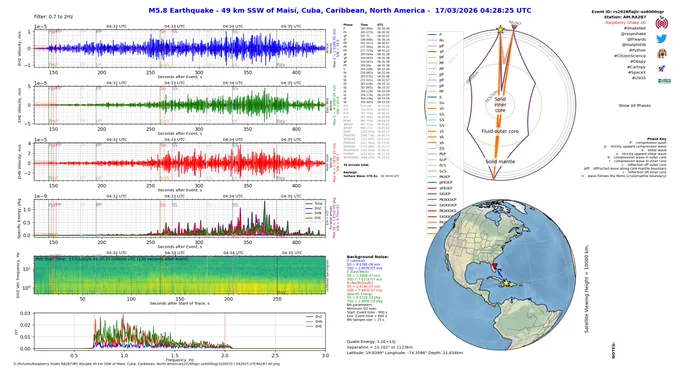Click the green USGS logo
The image size is (680, 369).
(664, 81)
